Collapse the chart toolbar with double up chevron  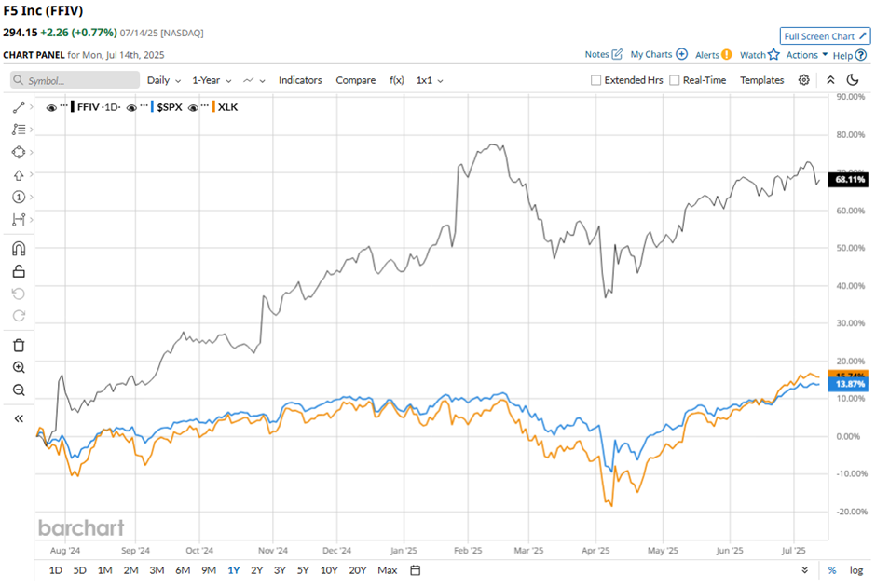[830, 80]
